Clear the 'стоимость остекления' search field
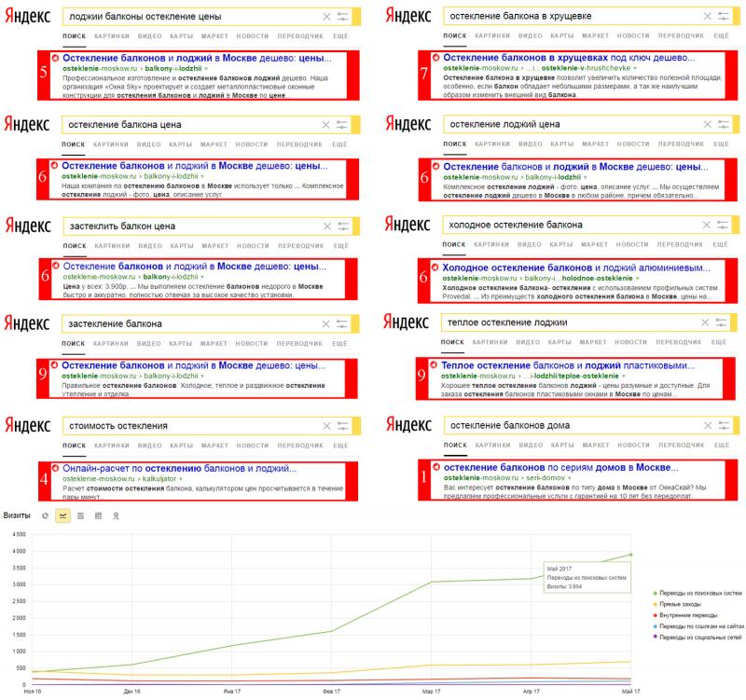The height and width of the screenshot is (700, 746). pyautogui.click(x=327, y=426)
